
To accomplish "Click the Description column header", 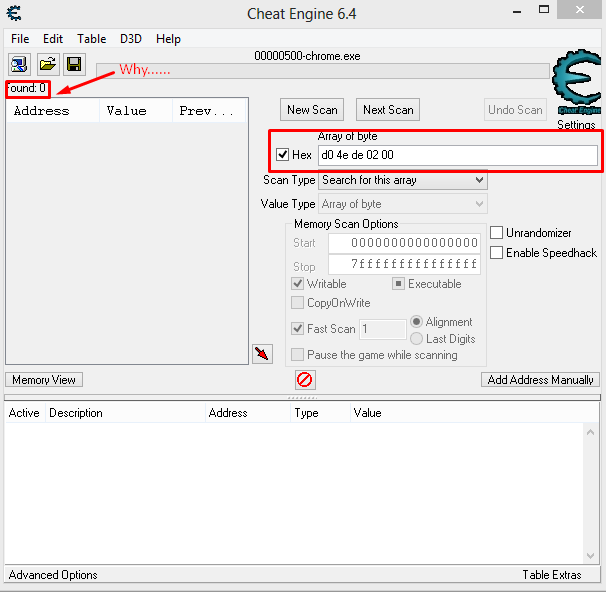I will click(x=125, y=413).
